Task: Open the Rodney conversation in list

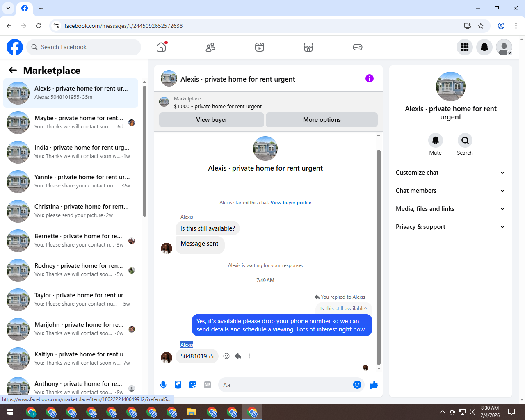Action: click(71, 270)
